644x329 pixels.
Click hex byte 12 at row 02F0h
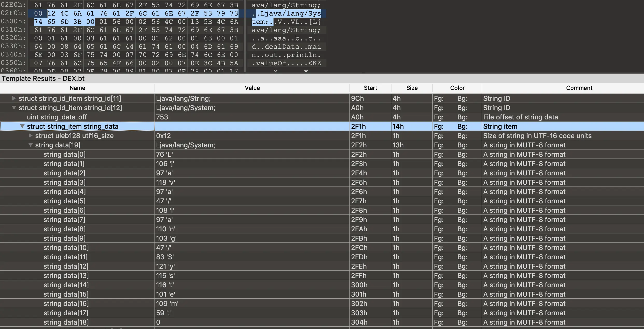pos(51,13)
